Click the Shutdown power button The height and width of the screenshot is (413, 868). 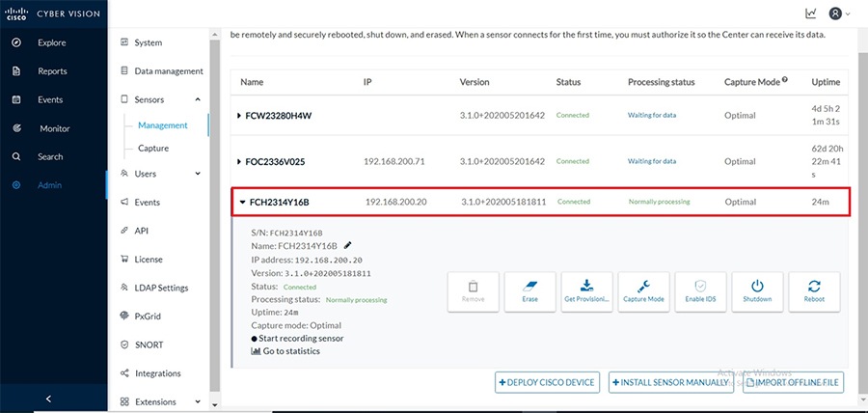click(x=757, y=291)
